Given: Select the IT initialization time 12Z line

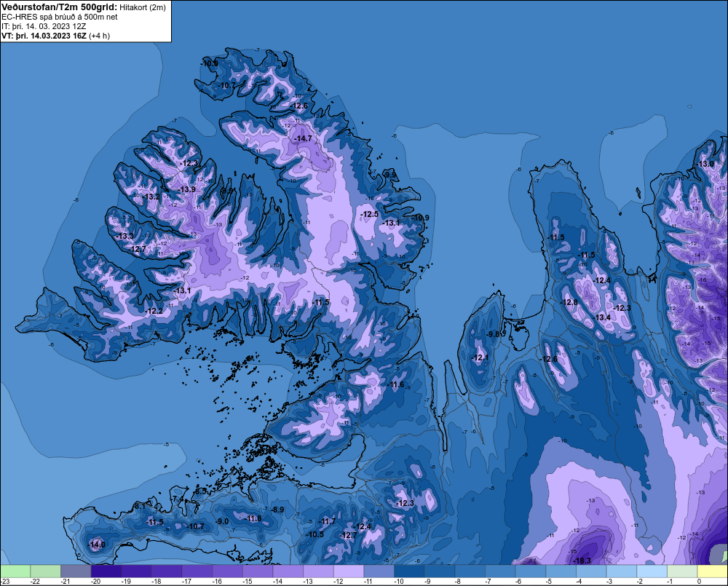Looking at the screenshot, I should [x=44, y=26].
